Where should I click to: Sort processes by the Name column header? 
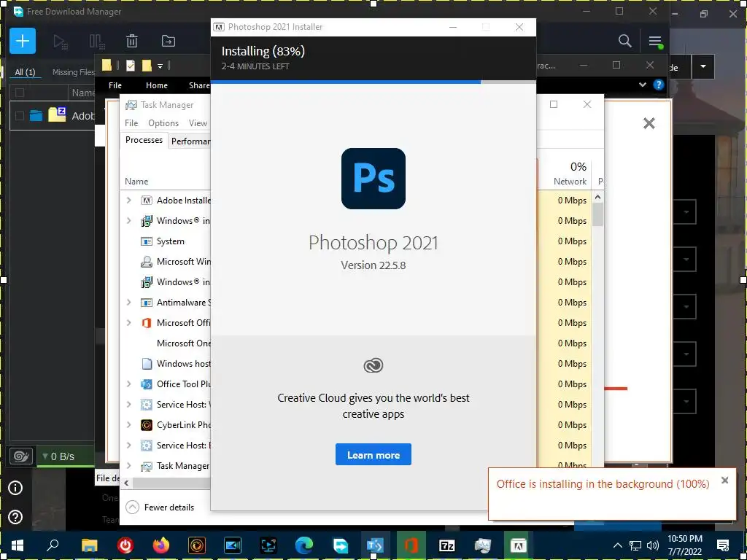(x=136, y=182)
